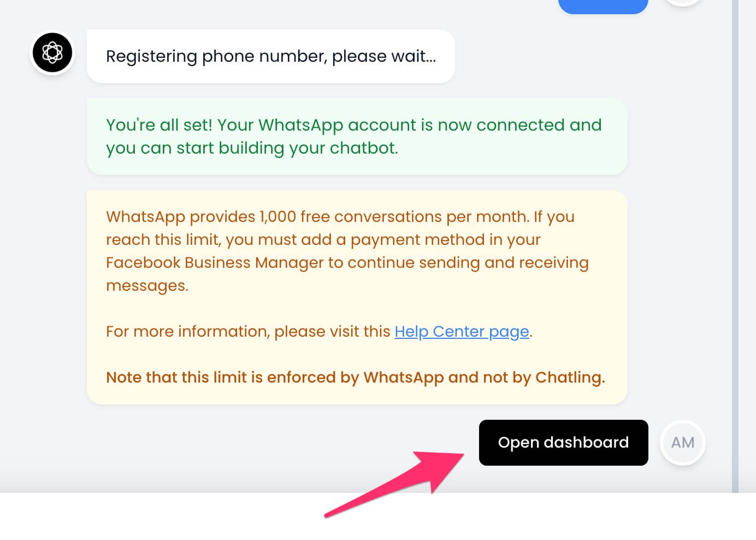This screenshot has height=540, width=756.
Task: Click 'start building your chatbot' in green message
Action: [287, 148]
